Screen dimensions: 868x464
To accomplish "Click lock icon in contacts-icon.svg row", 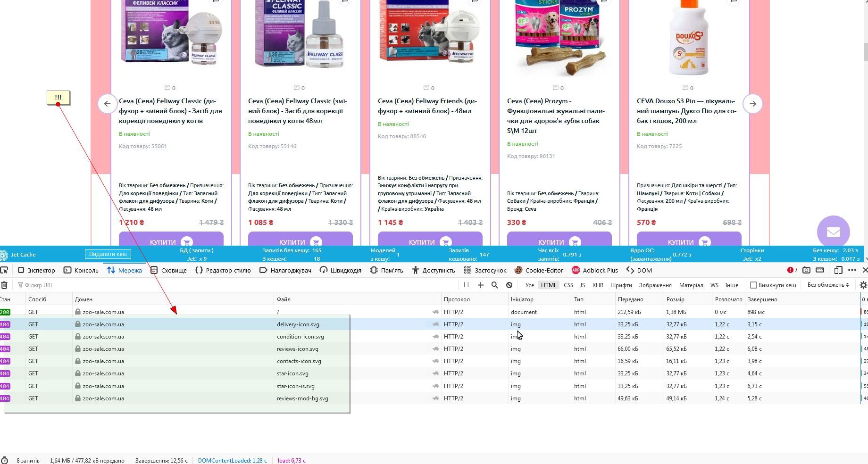I will [78, 361].
